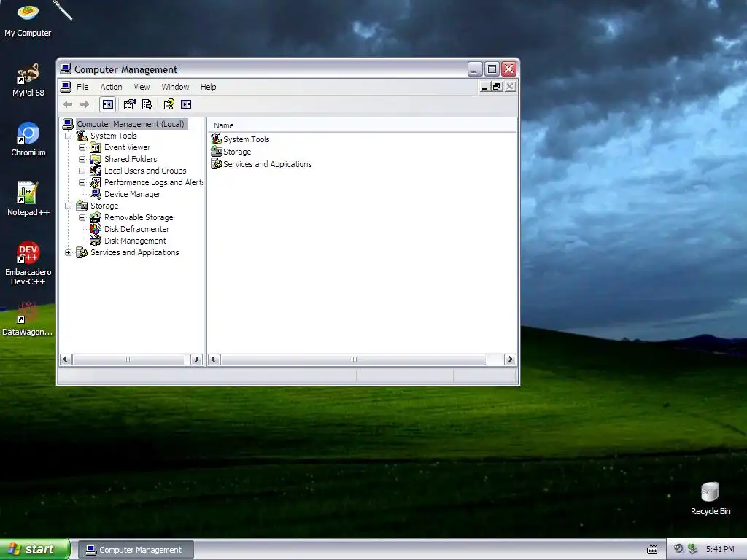The image size is (747, 560).
Task: Click the Export List toolbar icon
Action: point(147,104)
